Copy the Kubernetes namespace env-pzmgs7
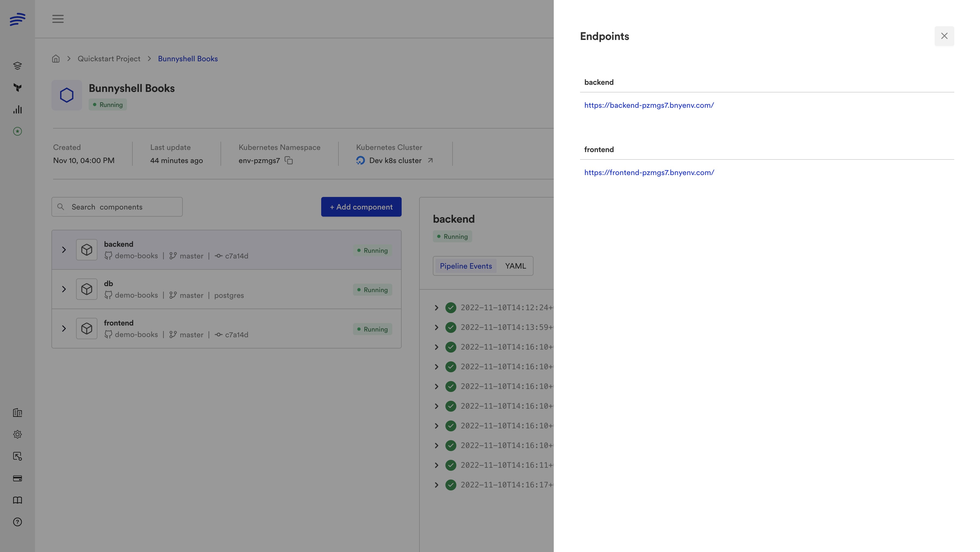The width and height of the screenshot is (980, 552). pos(289,161)
